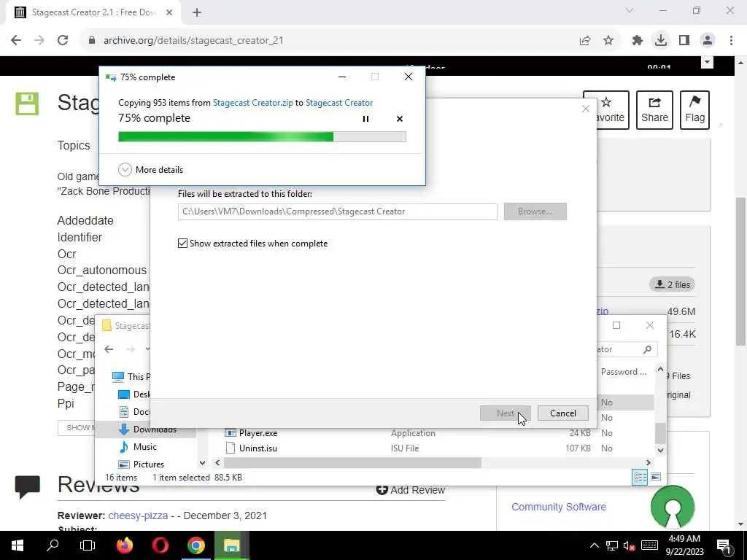This screenshot has height=560, width=747.
Task: Open Stagecast Creator destination folder link
Action: [x=339, y=103]
